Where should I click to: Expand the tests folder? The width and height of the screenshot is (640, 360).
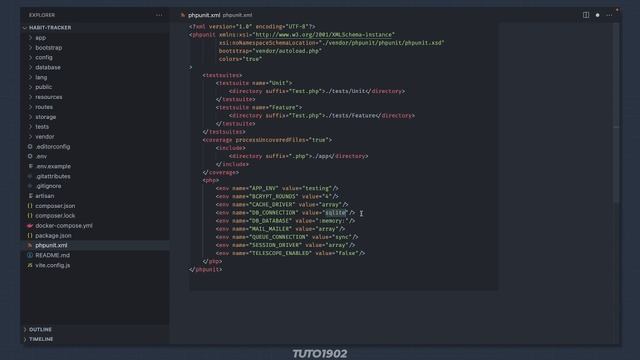pyautogui.click(x=30, y=127)
